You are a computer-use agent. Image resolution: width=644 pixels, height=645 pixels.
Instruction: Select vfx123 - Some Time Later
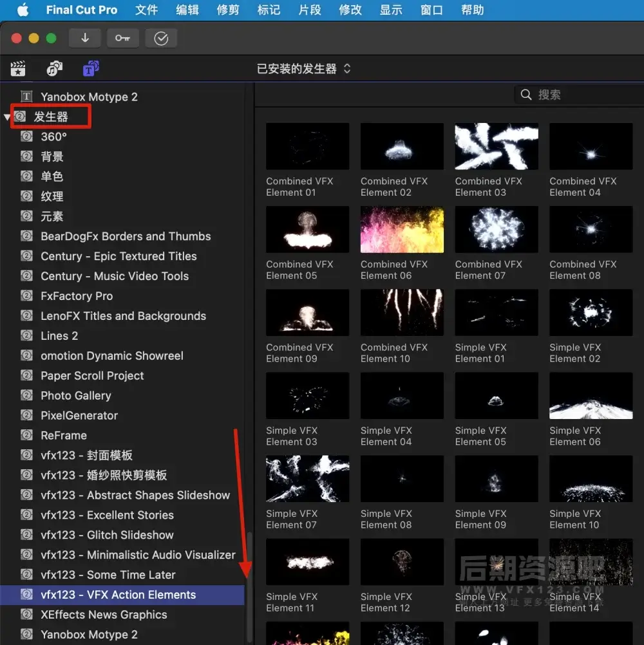point(108,575)
